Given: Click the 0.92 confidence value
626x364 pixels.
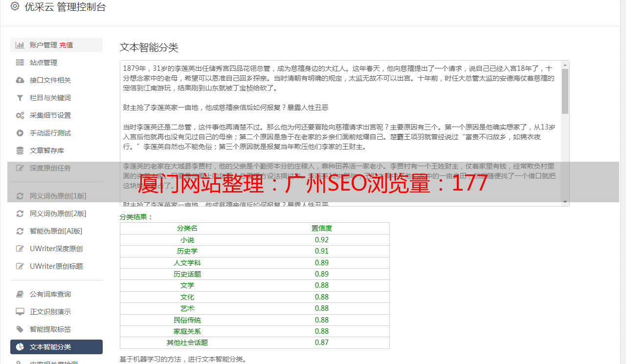Looking at the screenshot, I should pos(322,240).
